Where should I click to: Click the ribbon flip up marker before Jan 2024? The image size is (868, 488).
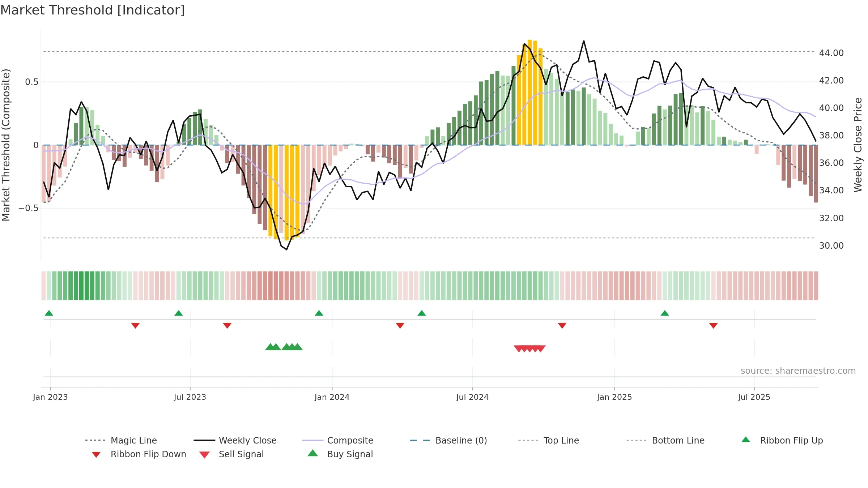coord(319,313)
